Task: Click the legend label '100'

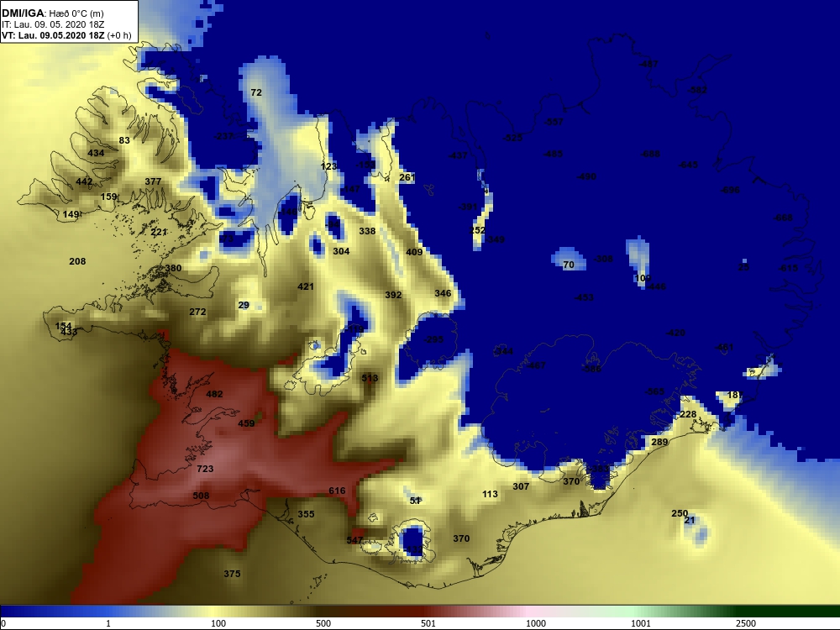Action: click(x=218, y=623)
